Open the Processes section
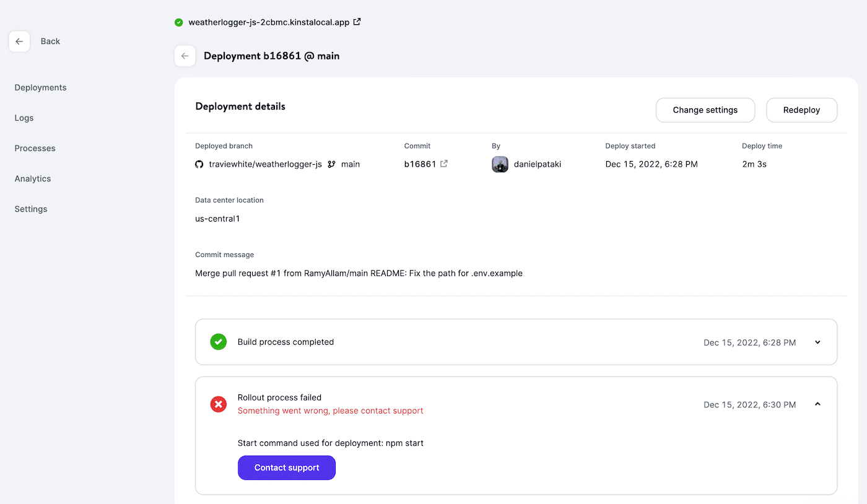867x504 pixels. (35, 148)
